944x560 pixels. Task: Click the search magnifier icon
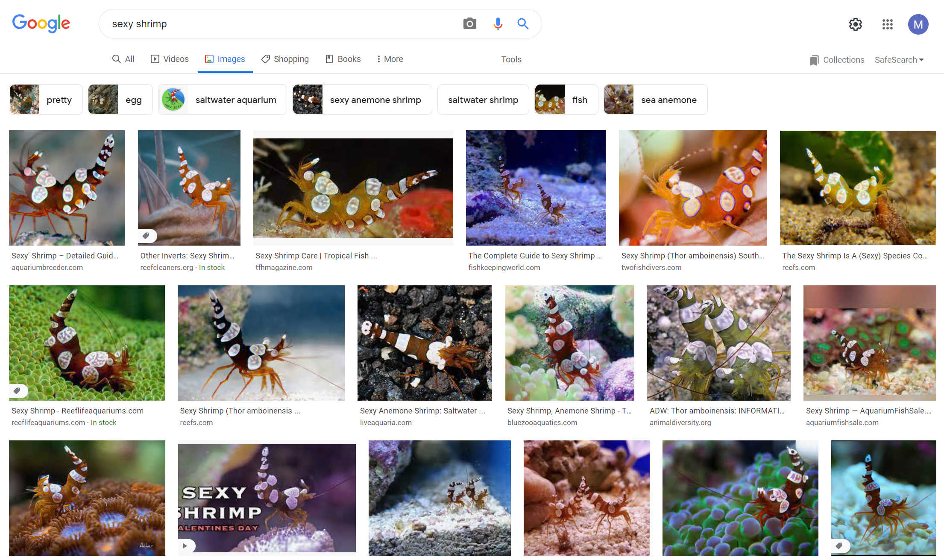522,23
